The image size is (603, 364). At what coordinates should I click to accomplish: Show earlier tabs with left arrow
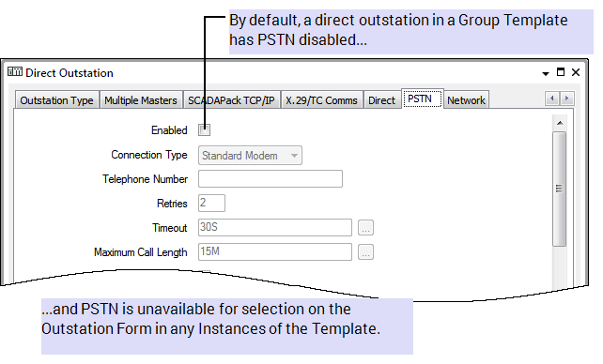coord(552,99)
